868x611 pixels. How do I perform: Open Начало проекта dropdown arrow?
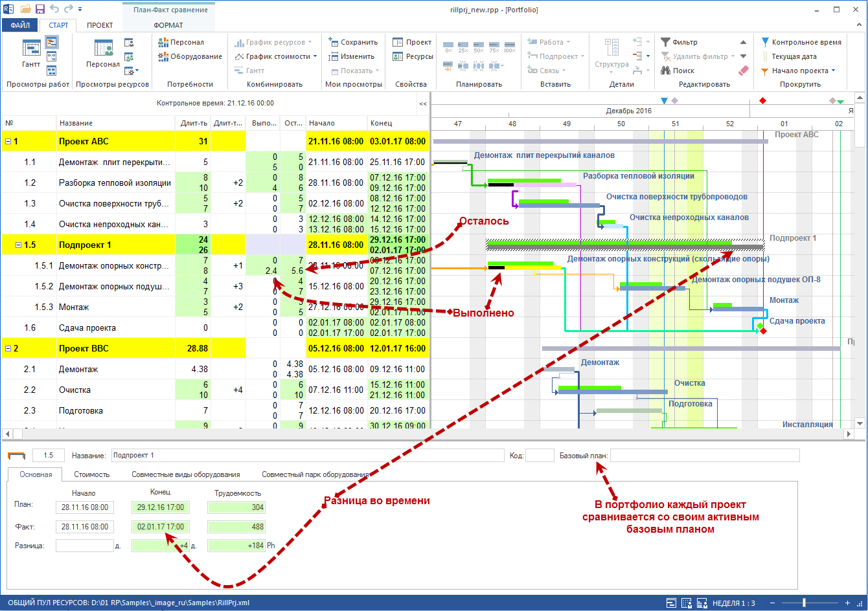(x=833, y=71)
